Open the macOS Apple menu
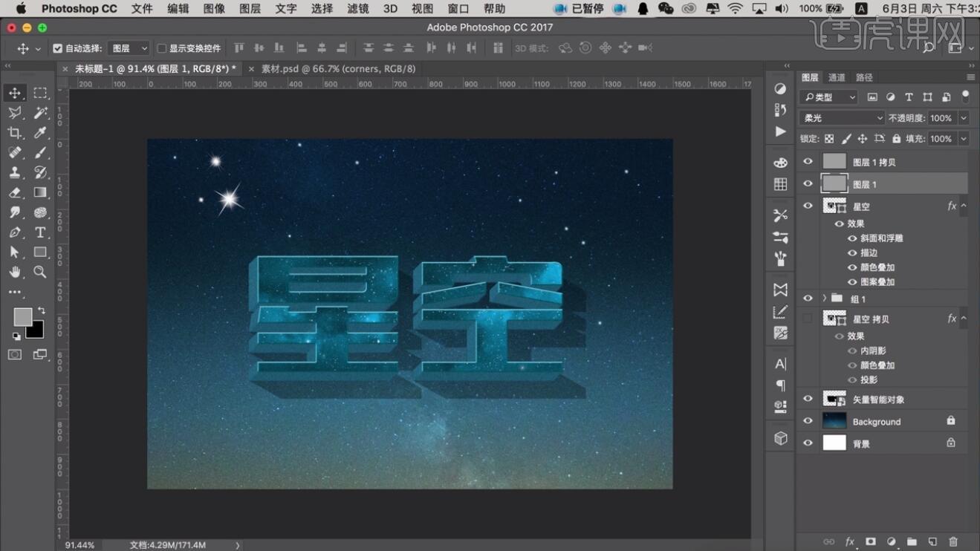Image resolution: width=980 pixels, height=551 pixels. point(21,9)
